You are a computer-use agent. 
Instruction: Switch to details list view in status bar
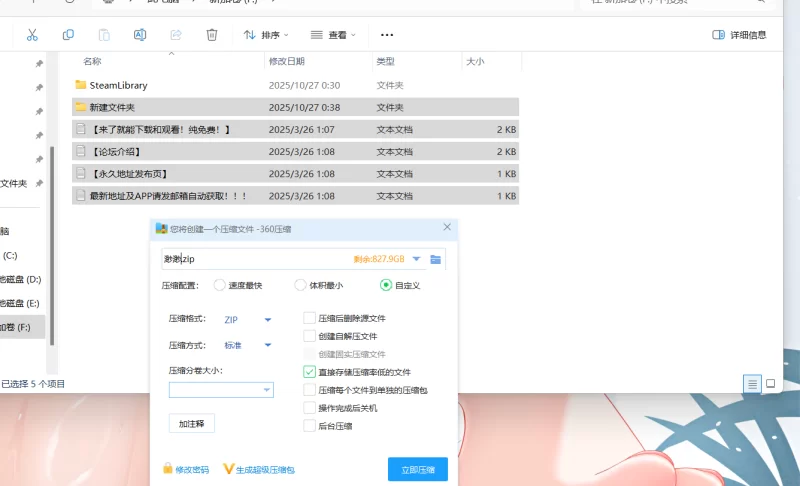tap(752, 383)
